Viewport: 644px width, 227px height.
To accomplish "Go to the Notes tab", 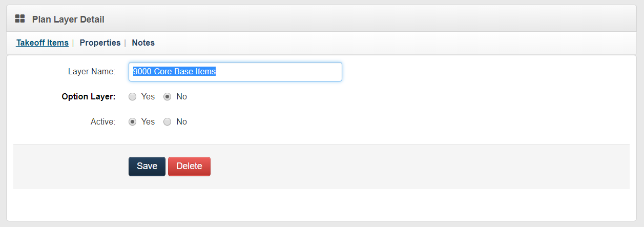I will tap(143, 43).
